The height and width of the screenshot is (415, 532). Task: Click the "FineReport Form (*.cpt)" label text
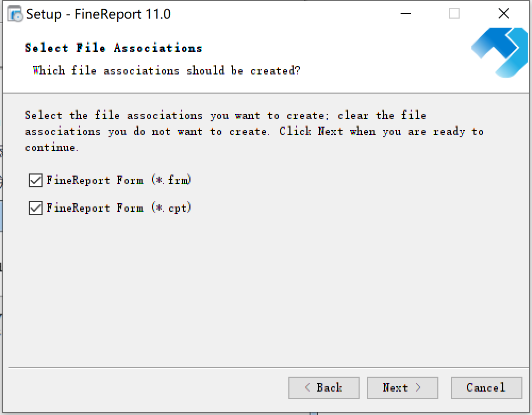click(119, 208)
